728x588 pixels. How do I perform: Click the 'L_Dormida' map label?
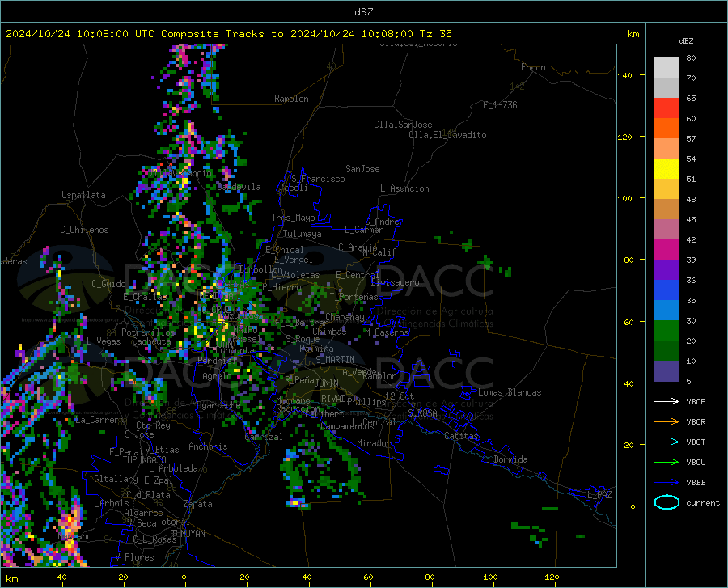tap(506, 459)
